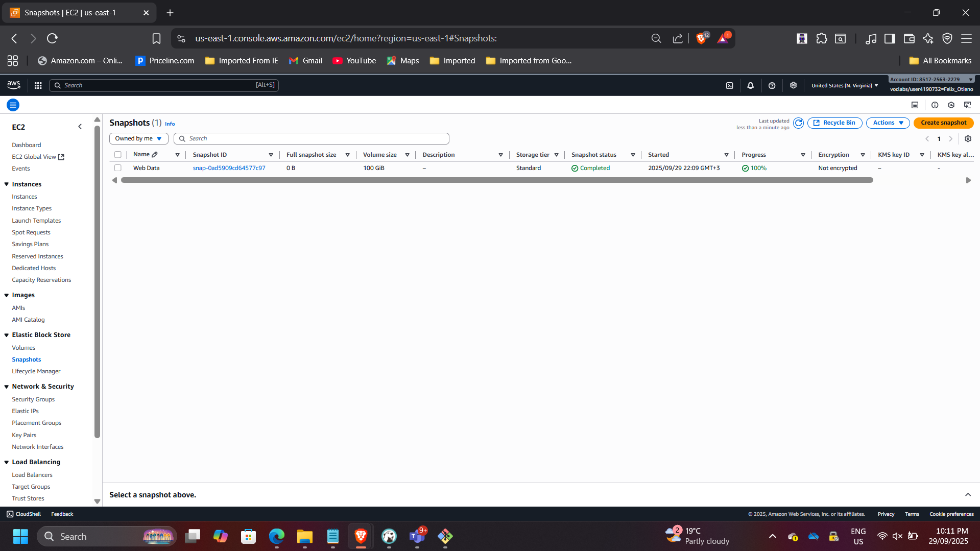Click the horizontal table scrollbar

point(496,180)
